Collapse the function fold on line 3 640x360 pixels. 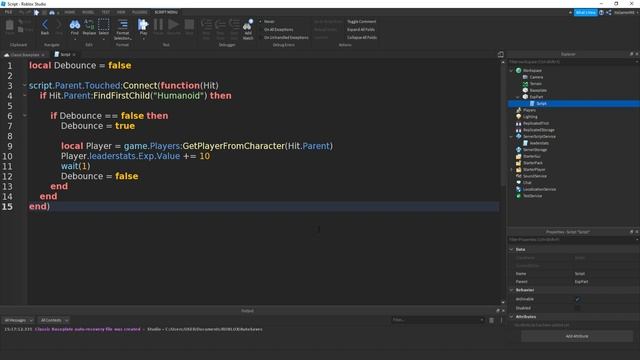(x=24, y=85)
